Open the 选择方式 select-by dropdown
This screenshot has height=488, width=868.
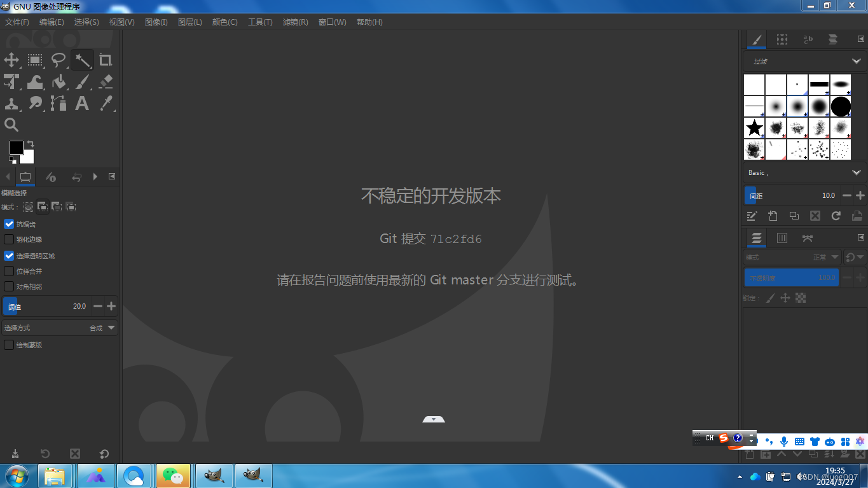60,328
